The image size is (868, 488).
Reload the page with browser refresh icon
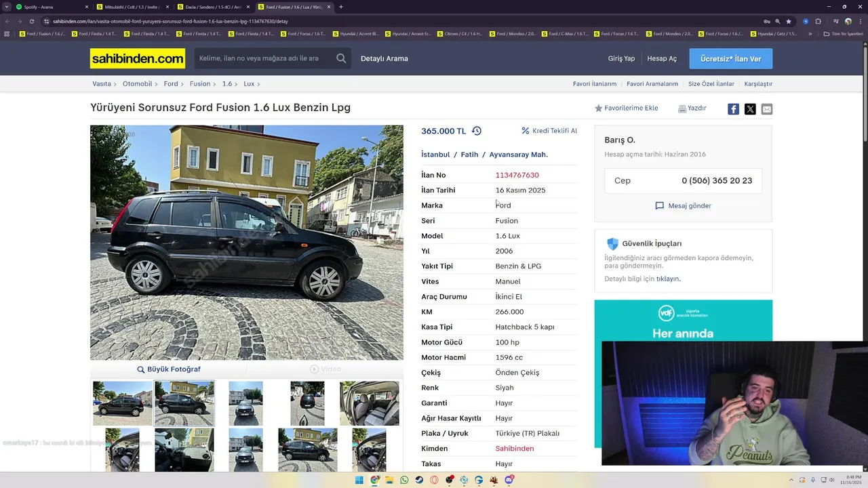pos(31,21)
